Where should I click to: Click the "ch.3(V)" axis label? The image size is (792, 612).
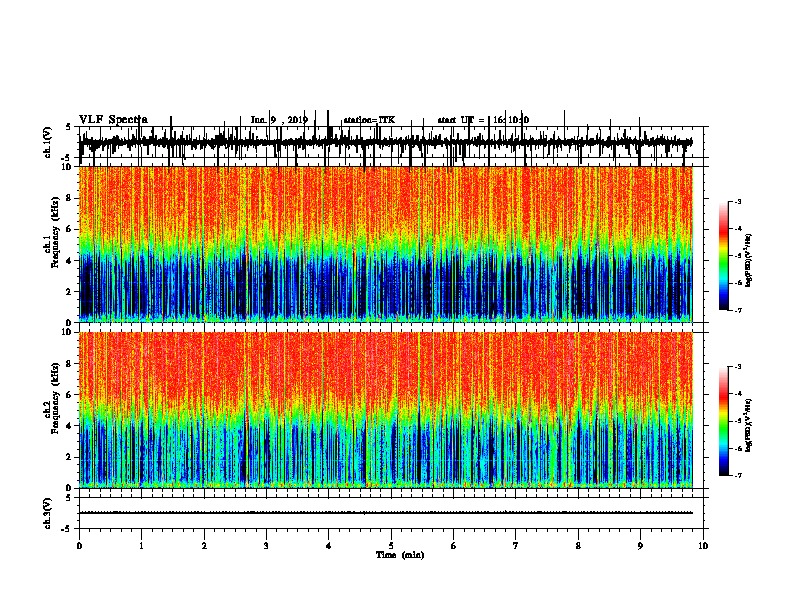48,514
